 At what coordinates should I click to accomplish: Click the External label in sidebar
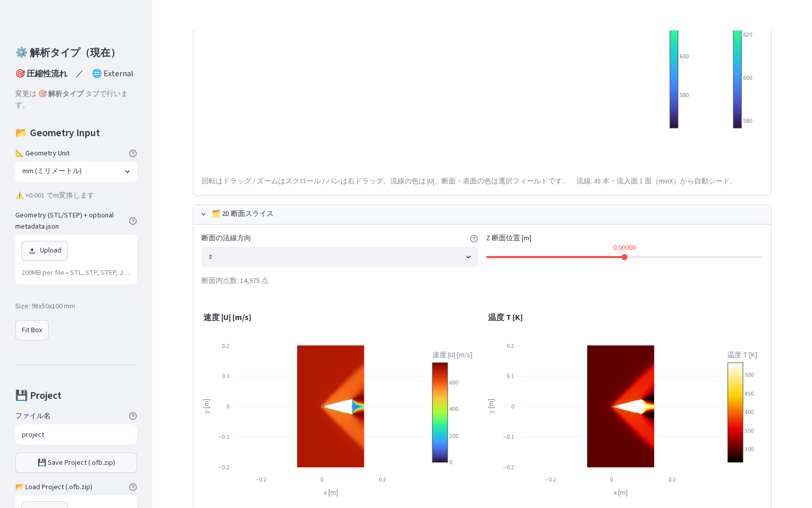113,74
